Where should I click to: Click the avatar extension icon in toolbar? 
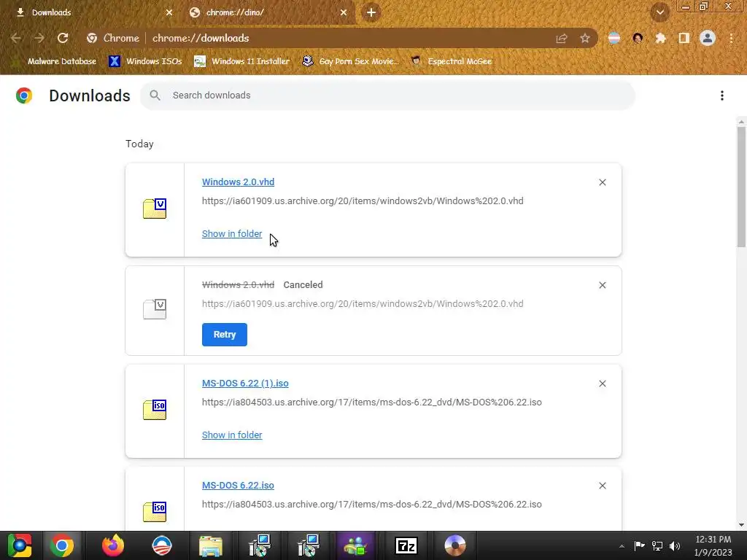click(x=638, y=38)
